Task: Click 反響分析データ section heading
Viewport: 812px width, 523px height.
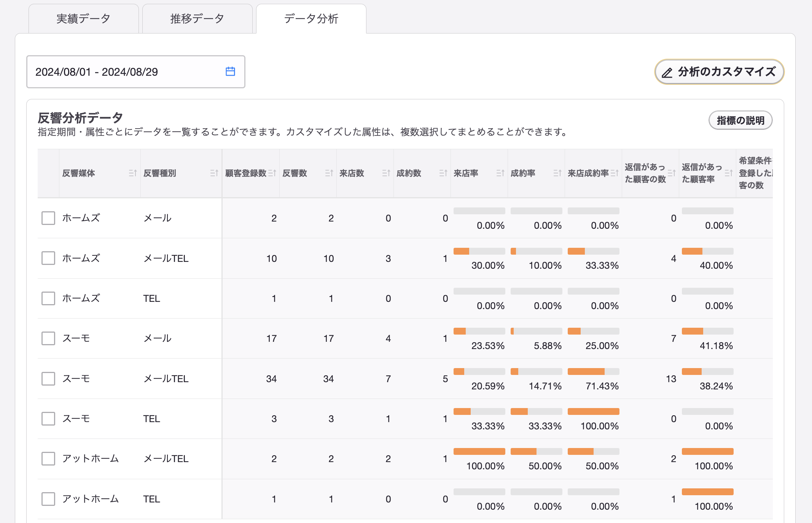Action: click(x=80, y=118)
